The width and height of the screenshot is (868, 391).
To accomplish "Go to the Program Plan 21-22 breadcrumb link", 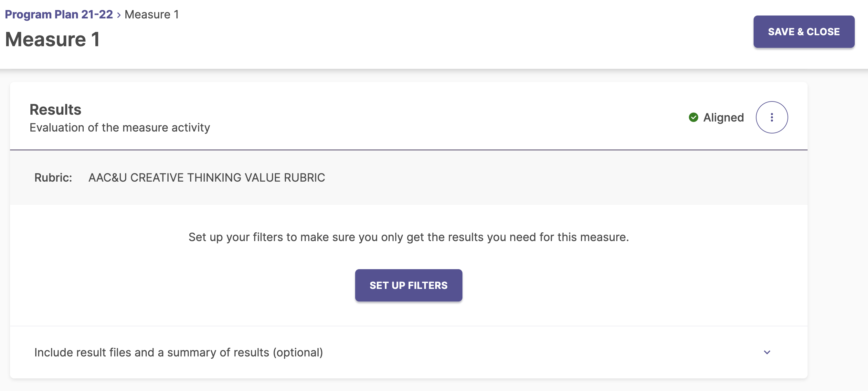I will pos(58,15).
